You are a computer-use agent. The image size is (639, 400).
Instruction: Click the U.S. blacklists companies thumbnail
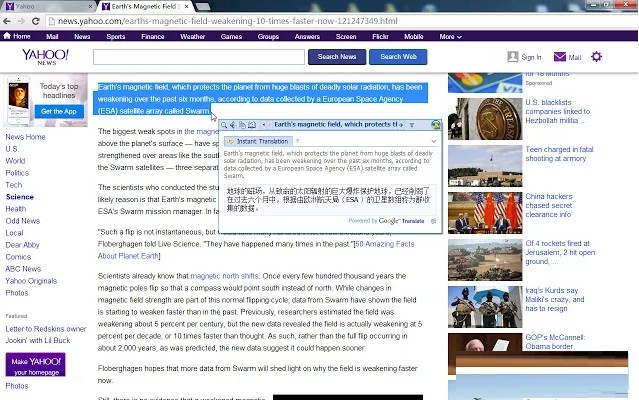(x=485, y=119)
